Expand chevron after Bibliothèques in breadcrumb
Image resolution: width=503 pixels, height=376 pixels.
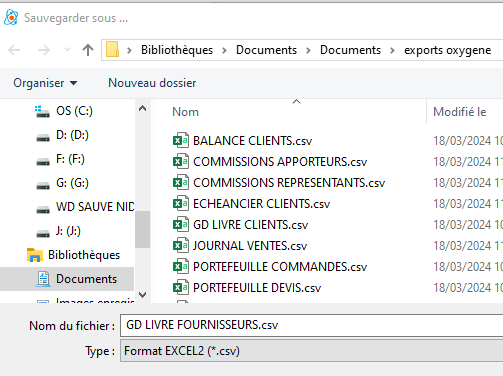click(x=225, y=50)
